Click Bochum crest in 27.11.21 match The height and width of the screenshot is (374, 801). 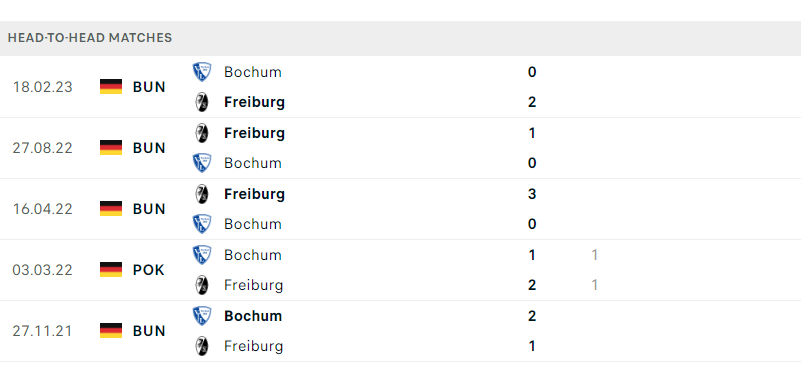[x=202, y=316]
